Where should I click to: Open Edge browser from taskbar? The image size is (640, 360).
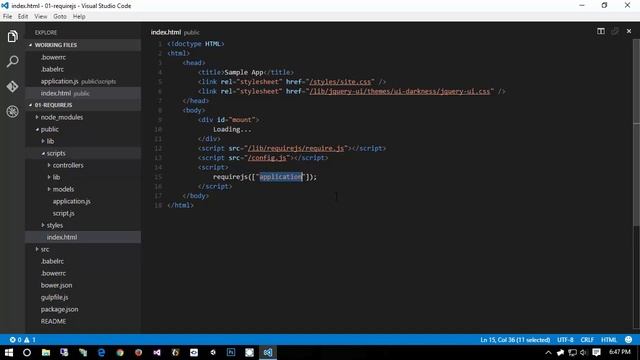click(x=101, y=352)
